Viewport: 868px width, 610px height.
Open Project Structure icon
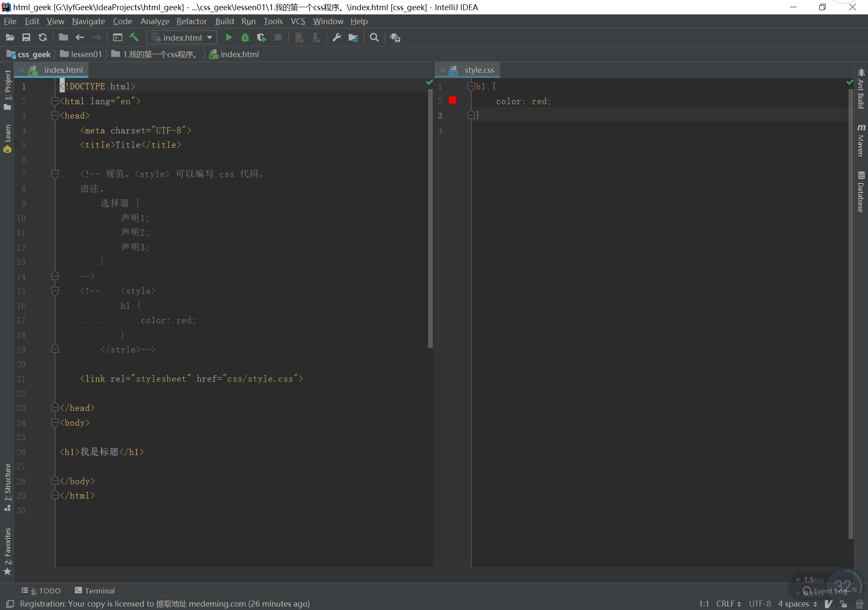(x=353, y=38)
